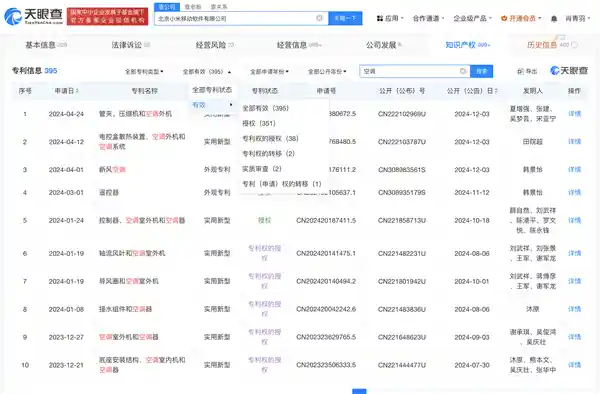Click patent name 新风空调
This screenshot has height=394, width=600.
112,169
